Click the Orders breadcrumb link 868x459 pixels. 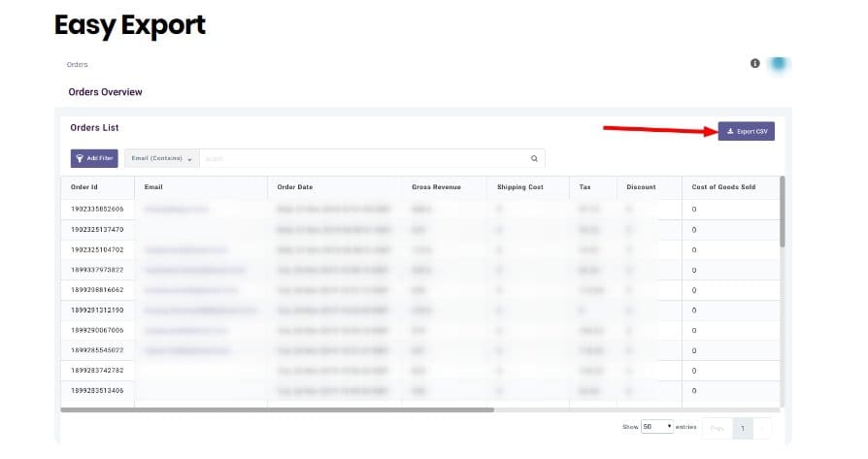pos(78,65)
